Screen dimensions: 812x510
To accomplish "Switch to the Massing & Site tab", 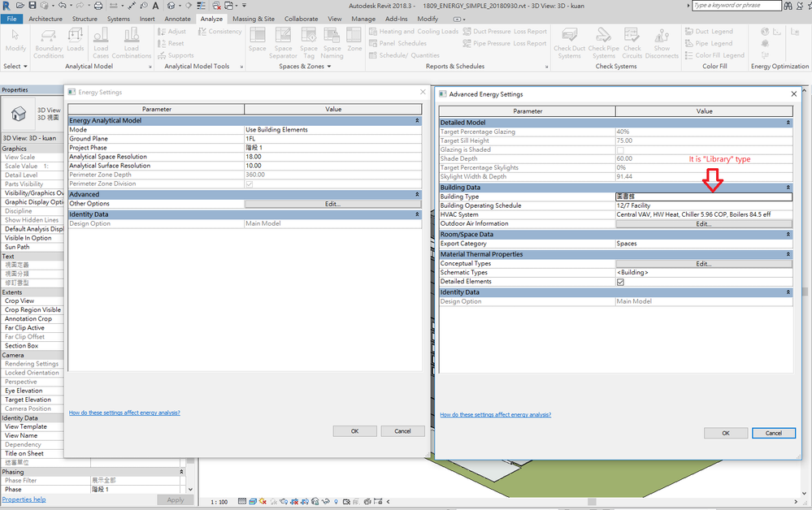I will pos(254,19).
